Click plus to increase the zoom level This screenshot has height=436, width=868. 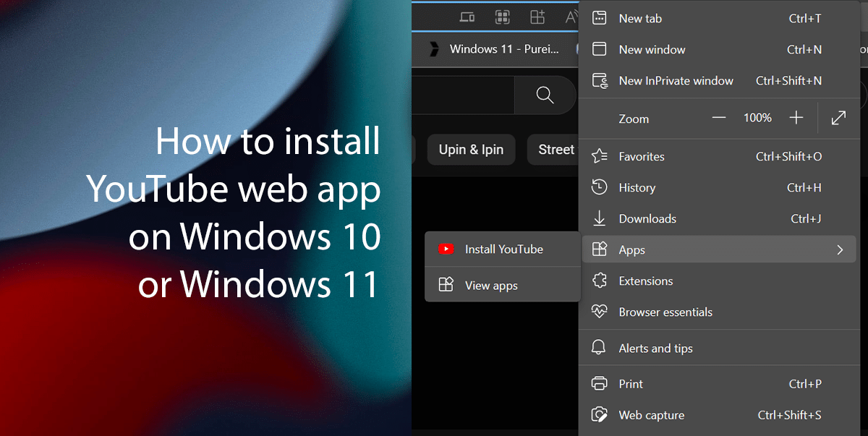796,117
